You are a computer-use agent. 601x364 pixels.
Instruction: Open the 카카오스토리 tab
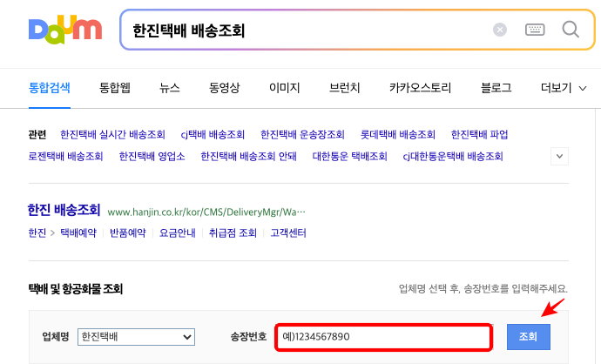420,88
